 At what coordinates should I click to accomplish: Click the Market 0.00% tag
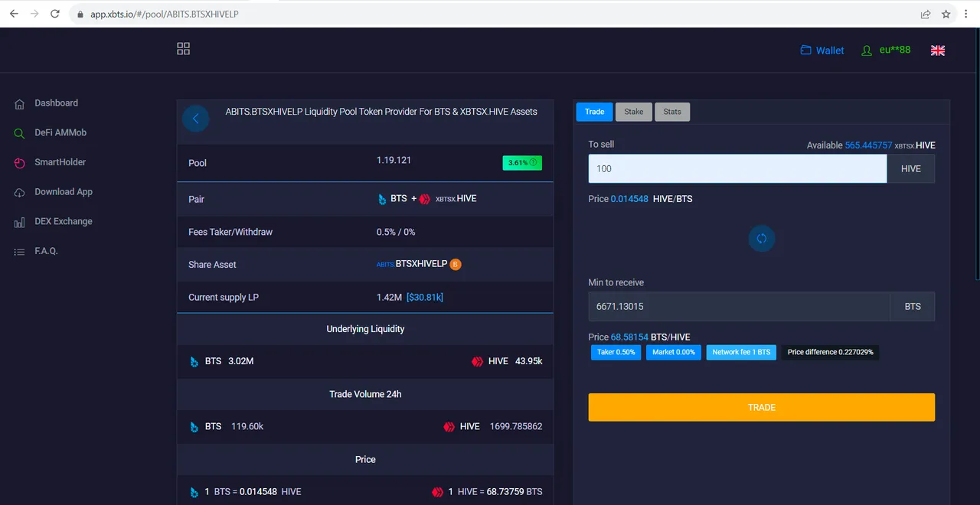pyautogui.click(x=674, y=353)
